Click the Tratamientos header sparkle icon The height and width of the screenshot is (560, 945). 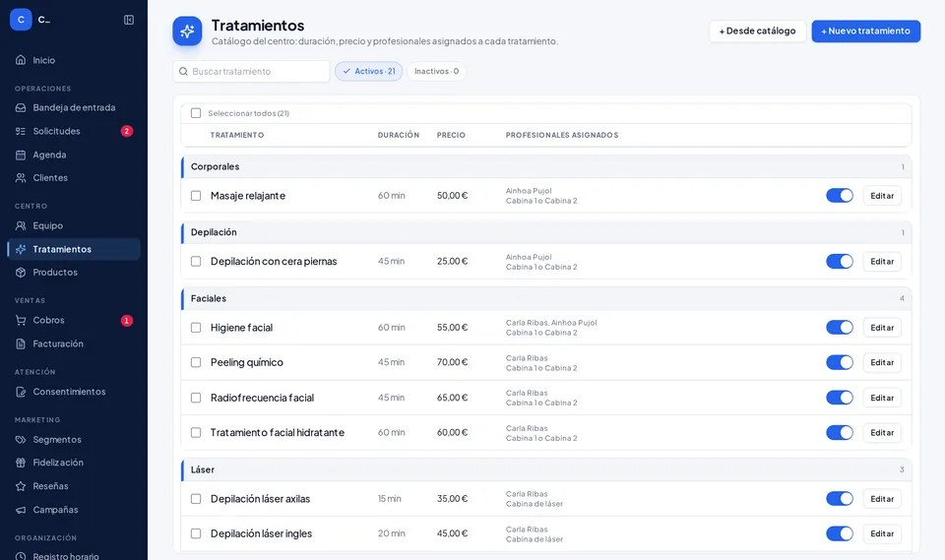[x=187, y=31]
